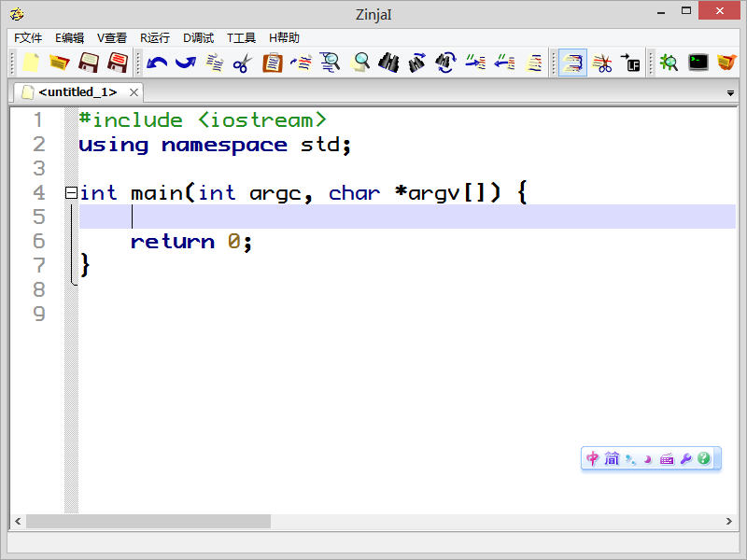The width and height of the screenshot is (747, 560).
Task: Open the IME soft keyboard
Action: coord(667,459)
